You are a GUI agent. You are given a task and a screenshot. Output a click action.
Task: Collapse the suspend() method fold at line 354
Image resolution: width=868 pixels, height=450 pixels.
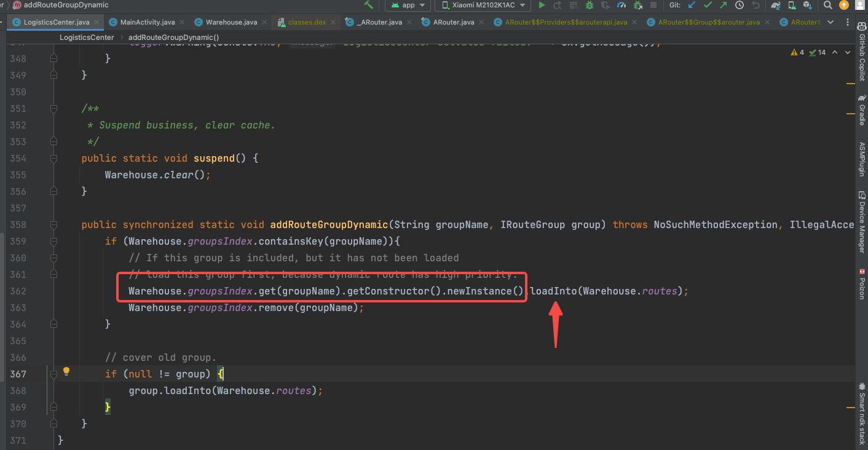coord(53,158)
